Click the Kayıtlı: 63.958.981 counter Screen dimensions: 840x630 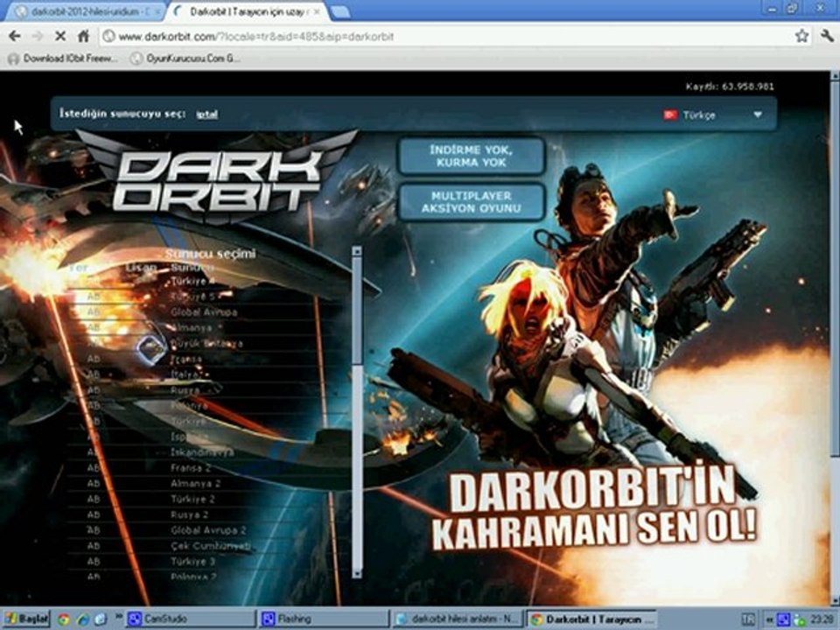pyautogui.click(x=730, y=87)
